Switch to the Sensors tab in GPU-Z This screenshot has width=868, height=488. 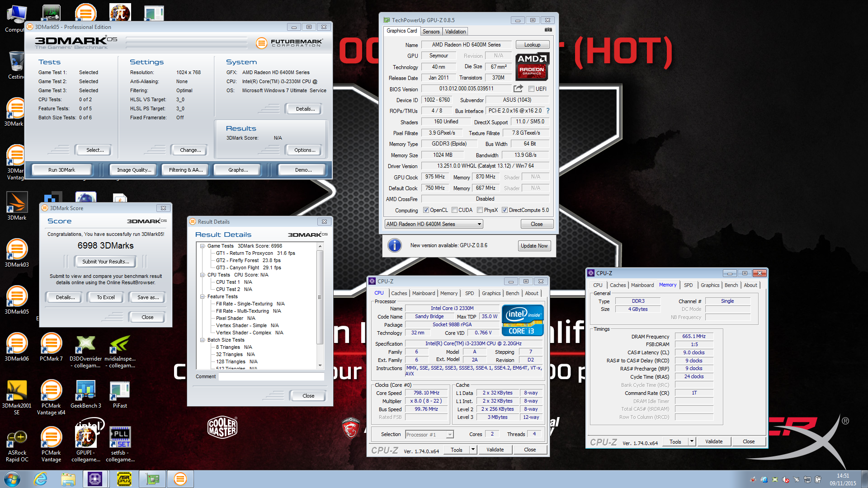[431, 32]
